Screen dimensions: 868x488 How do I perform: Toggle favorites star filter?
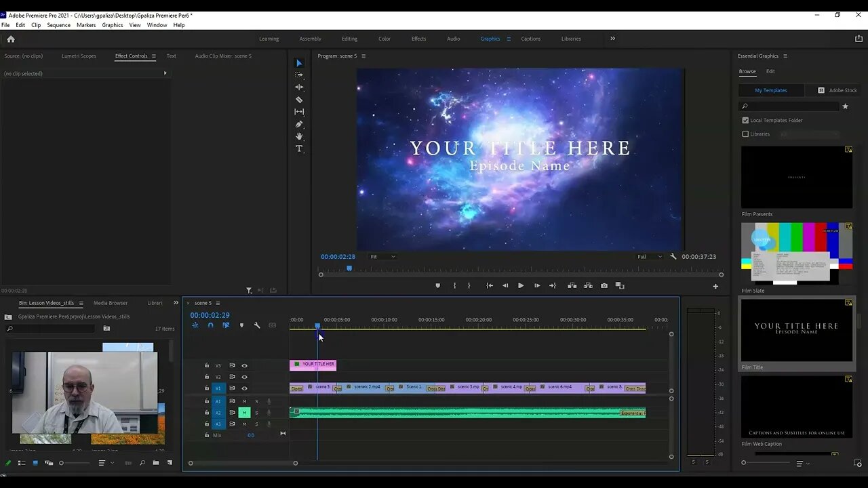click(845, 106)
